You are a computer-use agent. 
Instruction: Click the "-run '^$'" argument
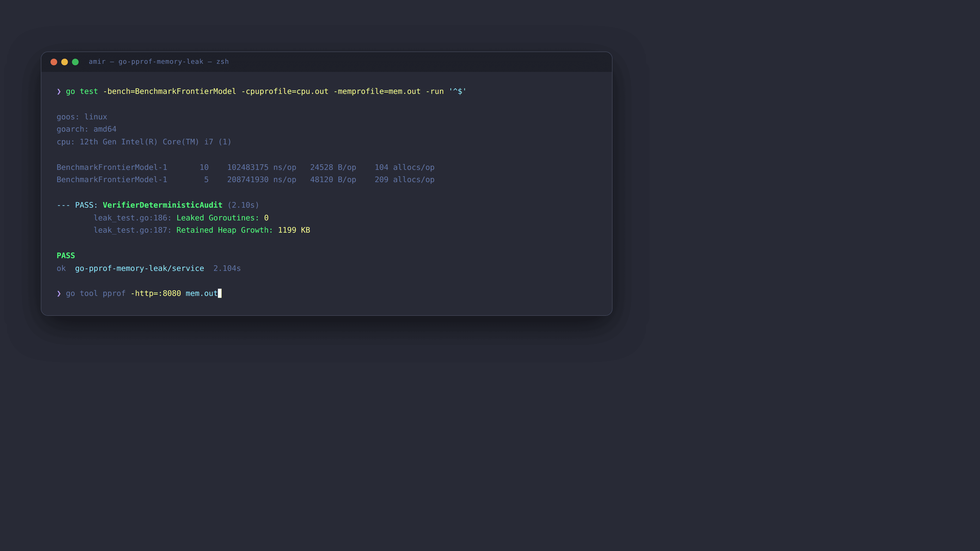pyautogui.click(x=446, y=91)
